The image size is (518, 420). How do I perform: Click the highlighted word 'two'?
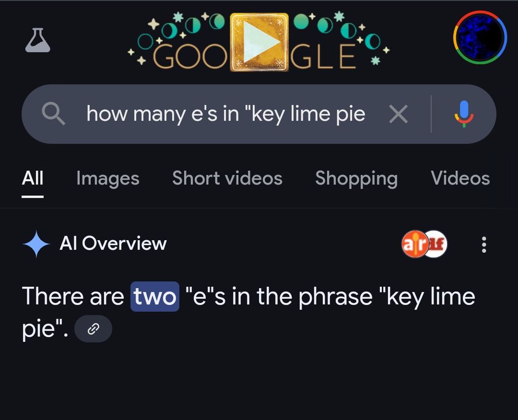tap(154, 296)
